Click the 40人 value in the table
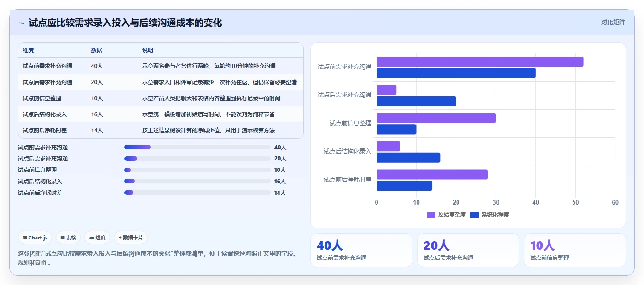Viewport: 644px width, 285px height. point(97,66)
